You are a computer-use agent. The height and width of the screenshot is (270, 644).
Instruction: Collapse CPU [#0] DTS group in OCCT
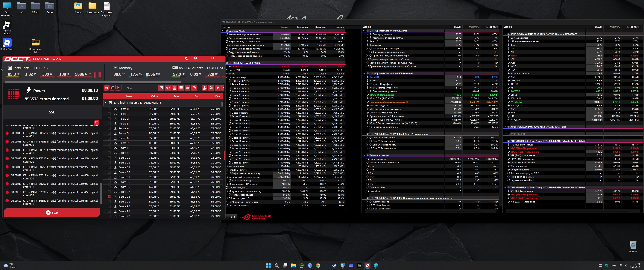tap(106, 103)
